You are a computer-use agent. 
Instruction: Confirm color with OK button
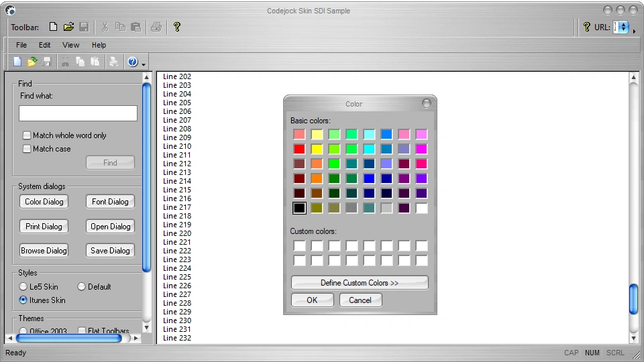point(312,300)
